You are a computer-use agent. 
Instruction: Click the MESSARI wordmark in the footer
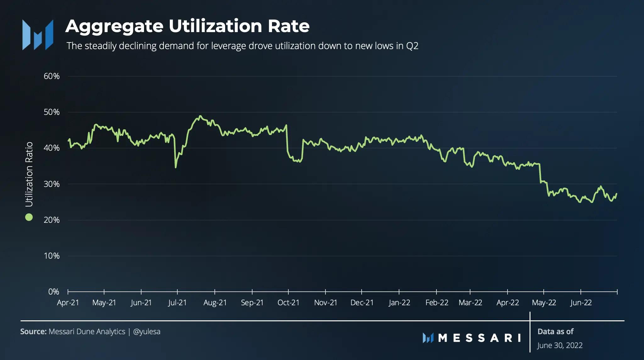click(x=479, y=338)
